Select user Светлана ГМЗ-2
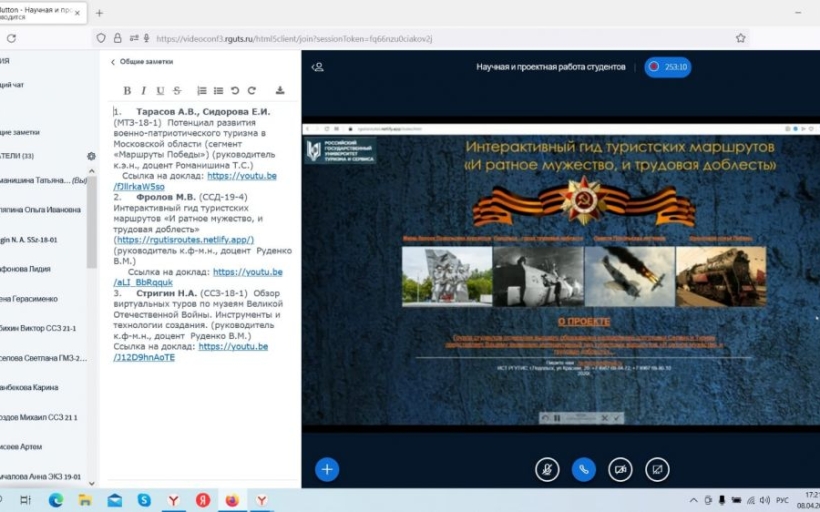 43,358
